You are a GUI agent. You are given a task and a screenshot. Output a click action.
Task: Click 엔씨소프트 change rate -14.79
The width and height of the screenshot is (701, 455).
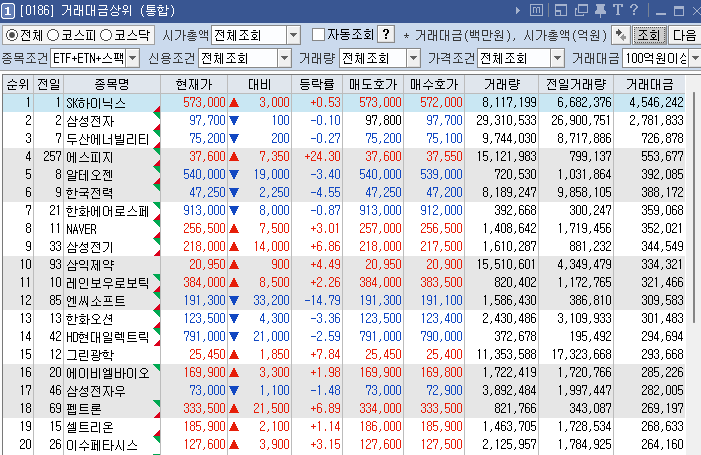(x=322, y=300)
